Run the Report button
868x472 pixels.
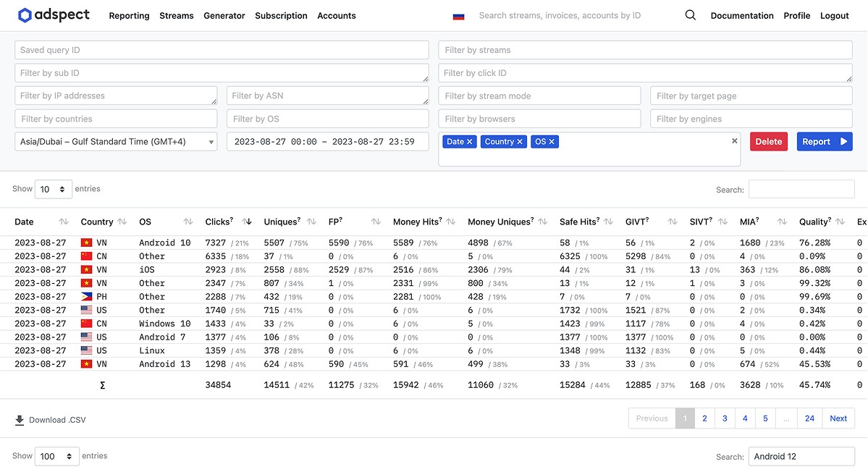(824, 142)
